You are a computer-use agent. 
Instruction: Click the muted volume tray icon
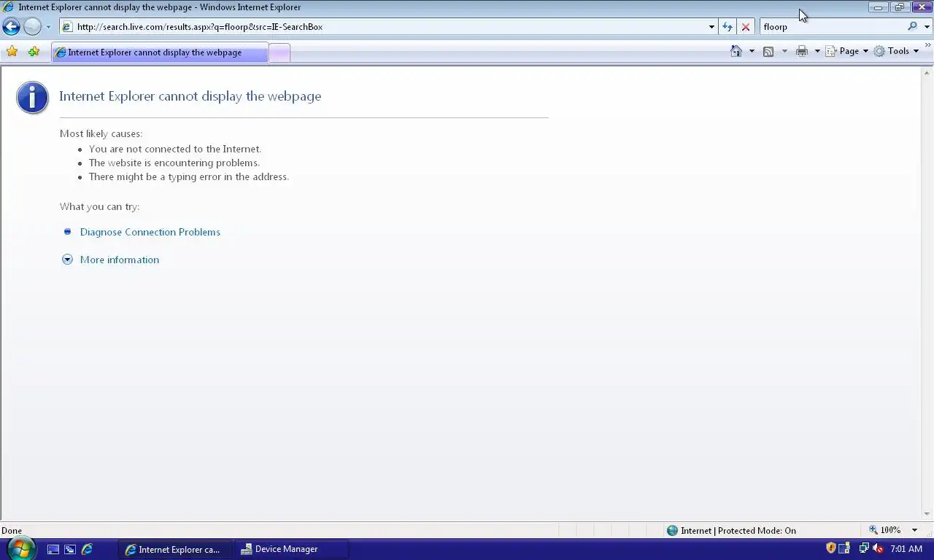coord(878,548)
